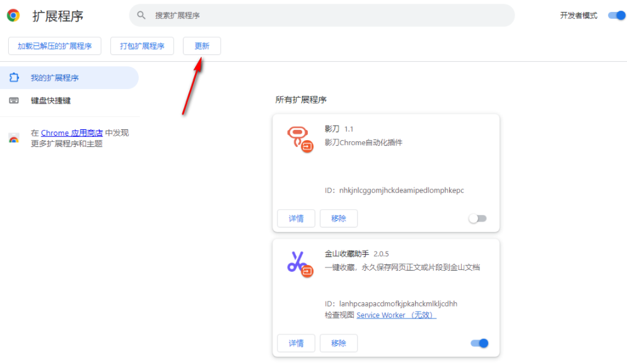Screen dimensions: 627x364
Task: Click the 扩展程序 page title
Action: pyautogui.click(x=58, y=16)
